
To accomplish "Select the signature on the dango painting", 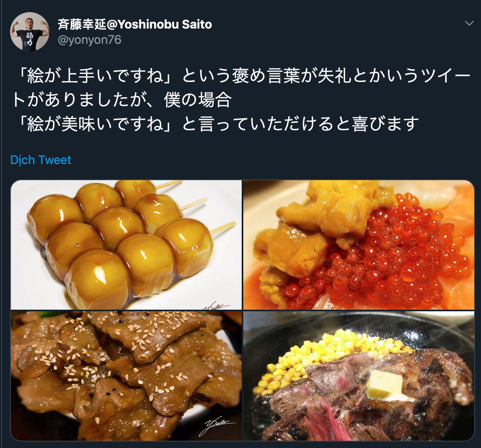I will click(216, 305).
